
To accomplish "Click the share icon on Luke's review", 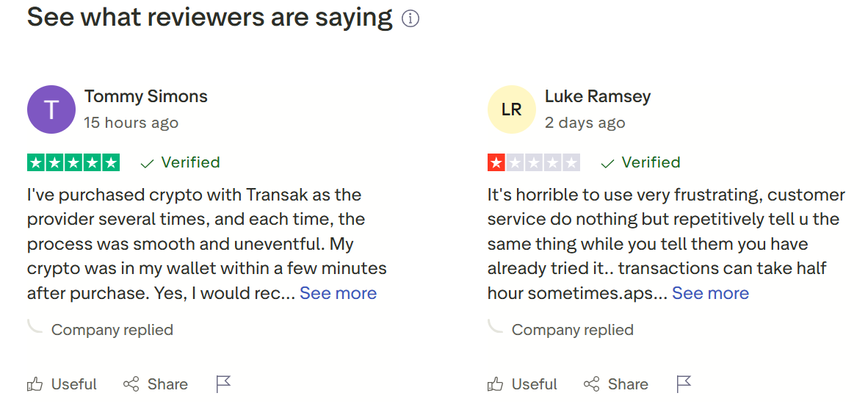I will [592, 384].
